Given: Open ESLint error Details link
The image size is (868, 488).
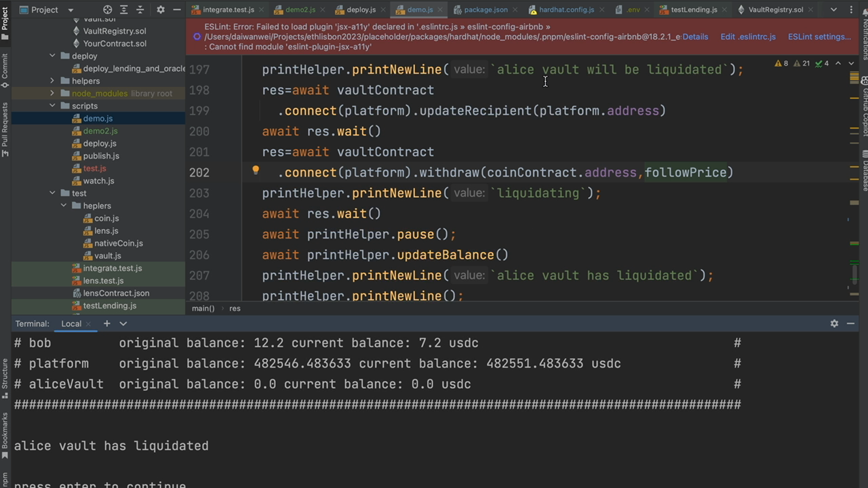Looking at the screenshot, I should (695, 37).
